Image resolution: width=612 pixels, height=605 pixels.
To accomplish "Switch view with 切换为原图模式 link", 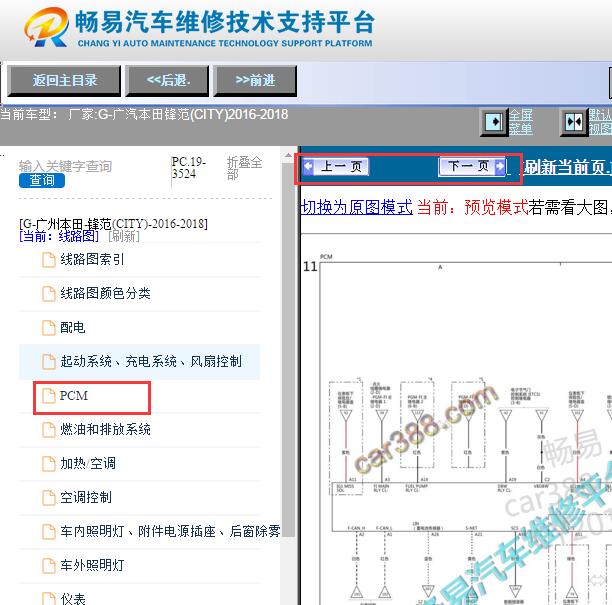I will tap(357, 207).
